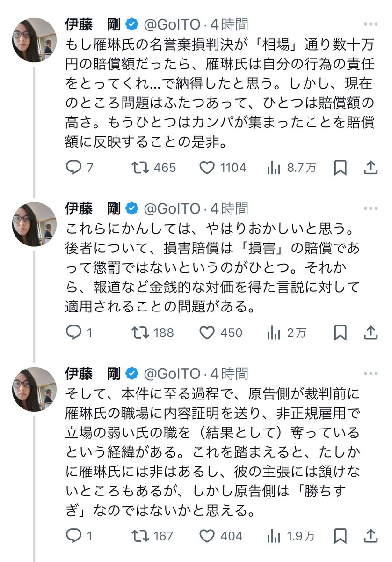Reply to the first tweet about 名誉棄損判決

(x=73, y=167)
